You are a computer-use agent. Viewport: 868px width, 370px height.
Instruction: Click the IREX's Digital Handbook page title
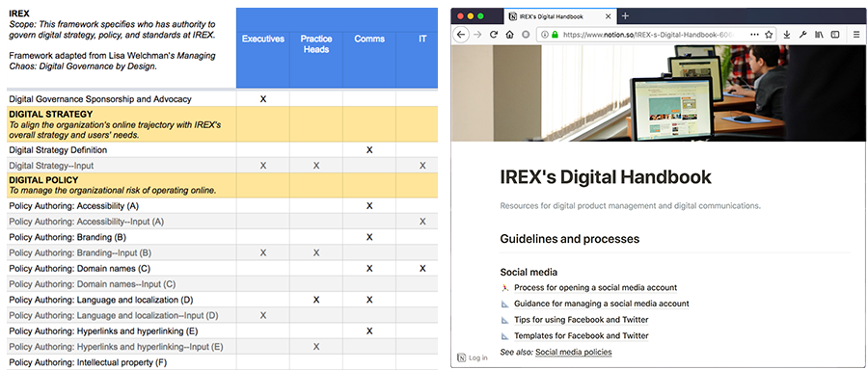tap(606, 177)
